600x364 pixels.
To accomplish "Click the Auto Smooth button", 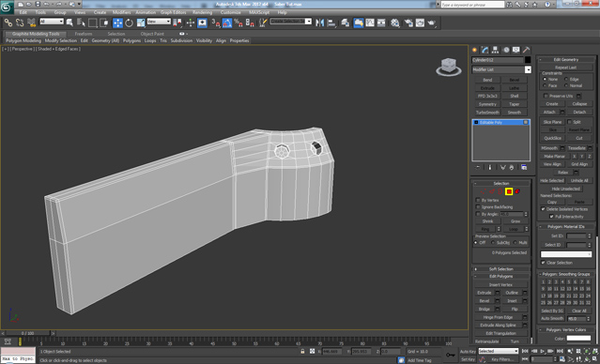I will tap(552, 319).
